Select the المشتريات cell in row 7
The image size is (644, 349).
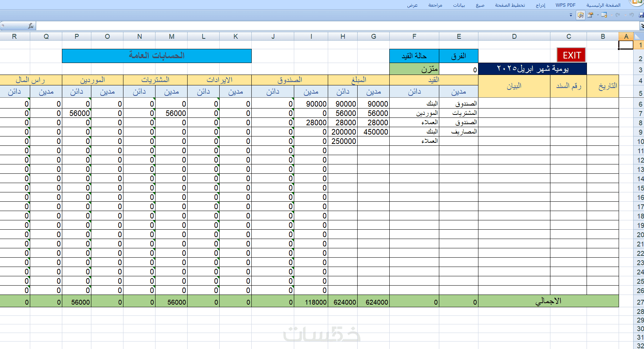459,113
